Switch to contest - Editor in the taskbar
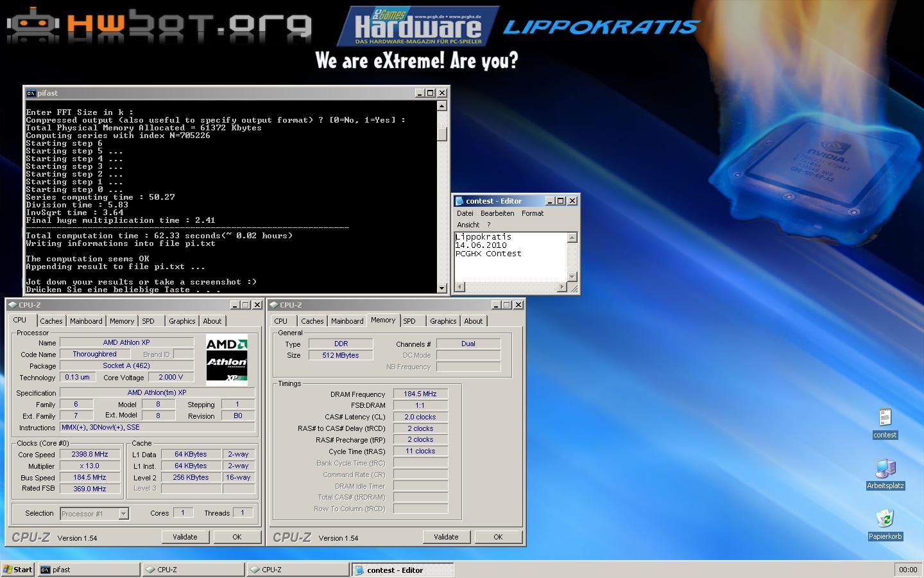This screenshot has width=924, height=578. [403, 570]
